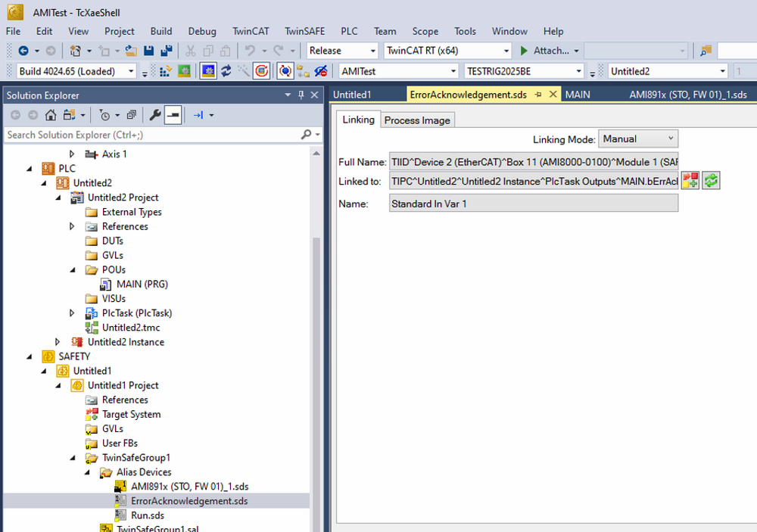Screen dimensions: 757x532
Task: Click Restart TwinCAT in Run Mode icon
Action: click(184, 71)
